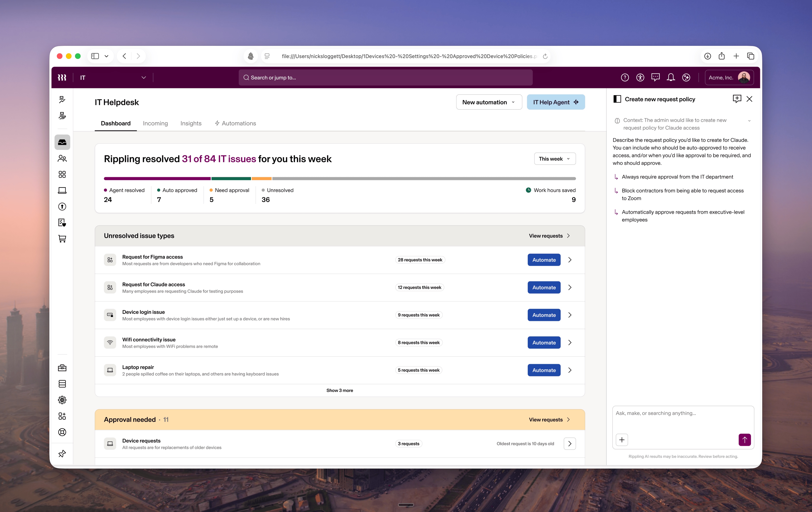This screenshot has width=812, height=512.
Task: Expand the Figma access row chevron
Action: [x=570, y=260]
